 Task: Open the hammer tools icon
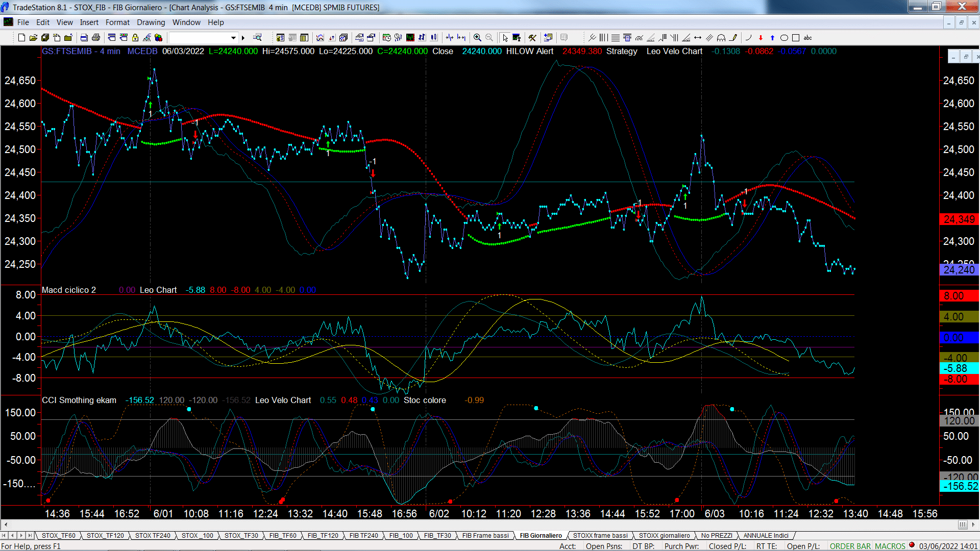tap(532, 38)
